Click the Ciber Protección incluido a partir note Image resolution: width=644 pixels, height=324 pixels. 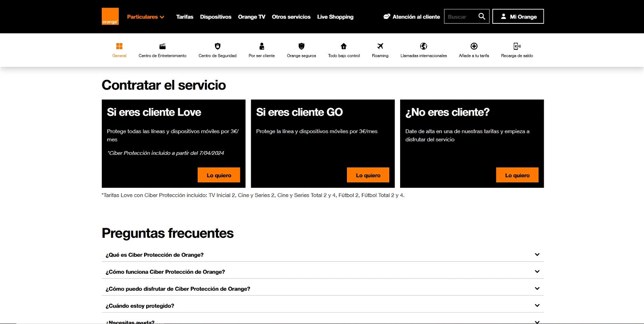tap(165, 153)
